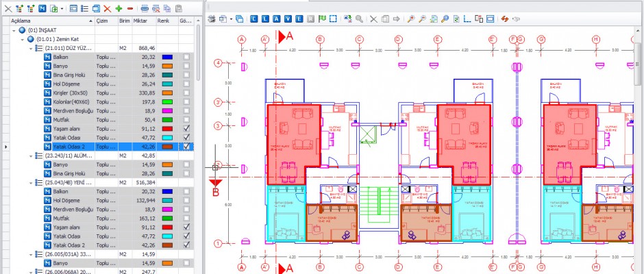
Task: Toggle checkbox for selected Yatak Odası 2 row
Action: [186, 146]
